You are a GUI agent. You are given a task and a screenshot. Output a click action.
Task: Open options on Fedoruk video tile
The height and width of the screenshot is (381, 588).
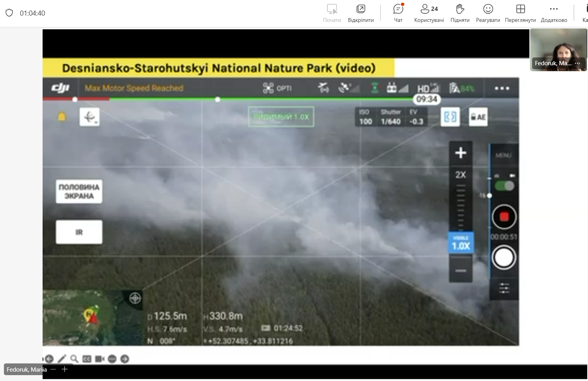tap(578, 63)
